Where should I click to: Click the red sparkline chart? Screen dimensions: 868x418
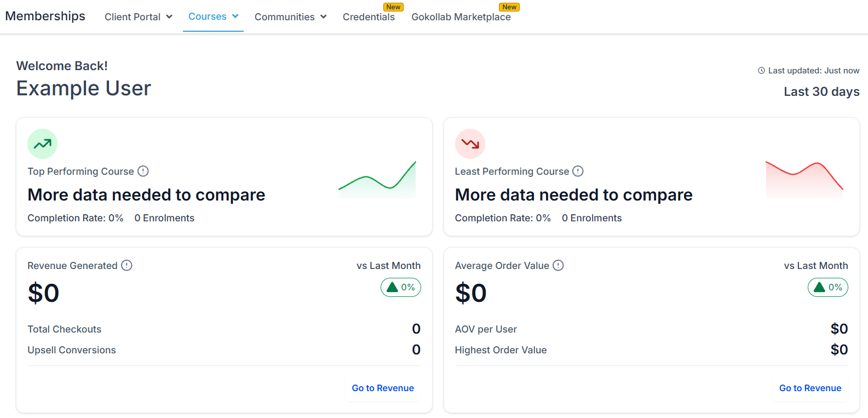804,180
